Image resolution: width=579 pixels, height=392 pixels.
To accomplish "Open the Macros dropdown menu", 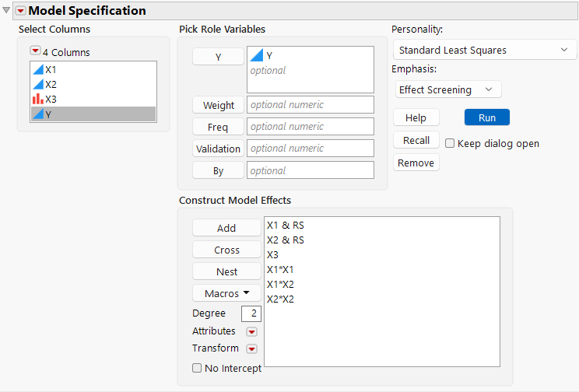I will click(226, 294).
